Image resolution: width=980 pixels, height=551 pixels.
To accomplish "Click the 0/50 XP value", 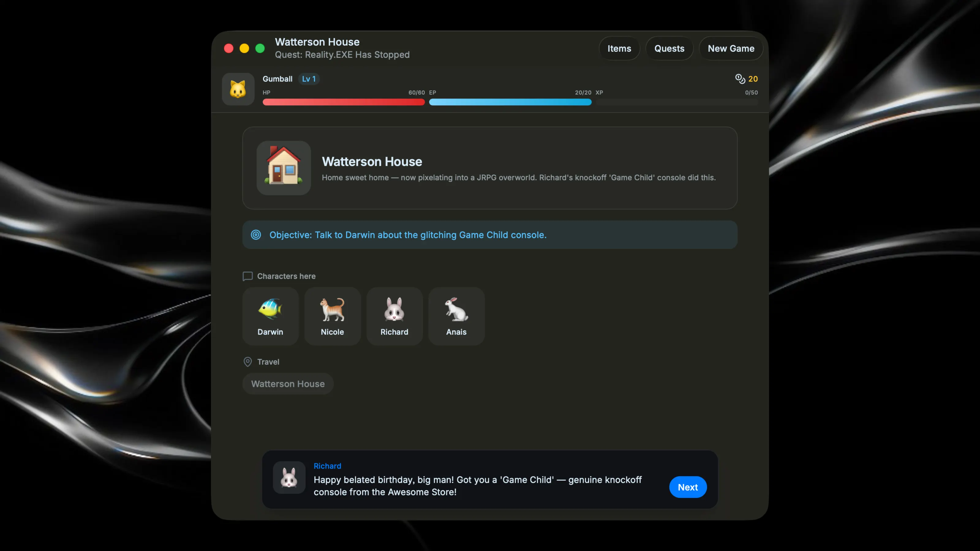I will pos(751,92).
